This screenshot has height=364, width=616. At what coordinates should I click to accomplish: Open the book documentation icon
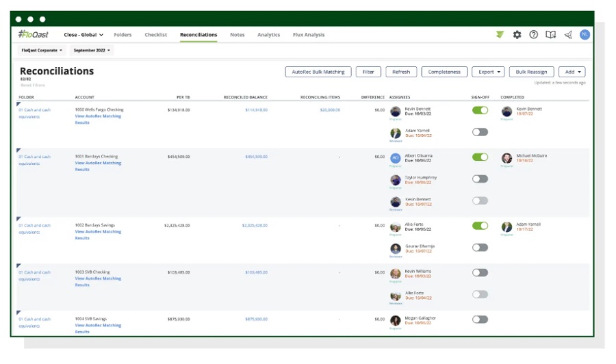click(550, 35)
